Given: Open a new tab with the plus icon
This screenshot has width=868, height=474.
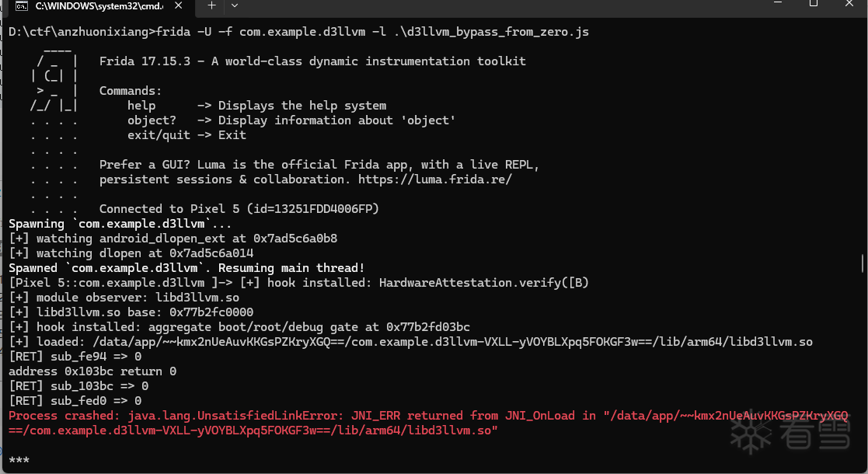Looking at the screenshot, I should point(211,5).
